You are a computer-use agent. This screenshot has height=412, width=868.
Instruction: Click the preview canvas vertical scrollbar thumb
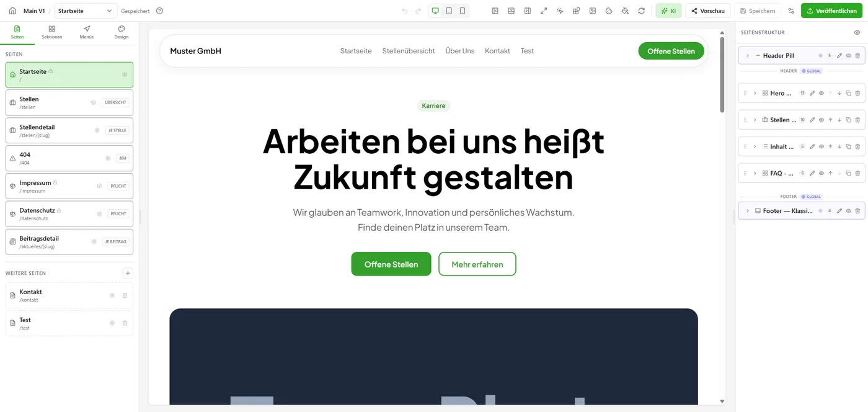722,74
